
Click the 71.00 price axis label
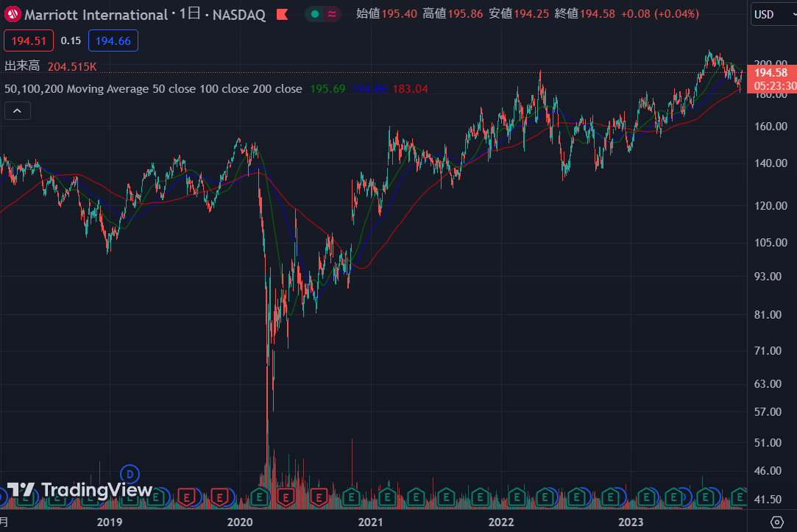768,350
